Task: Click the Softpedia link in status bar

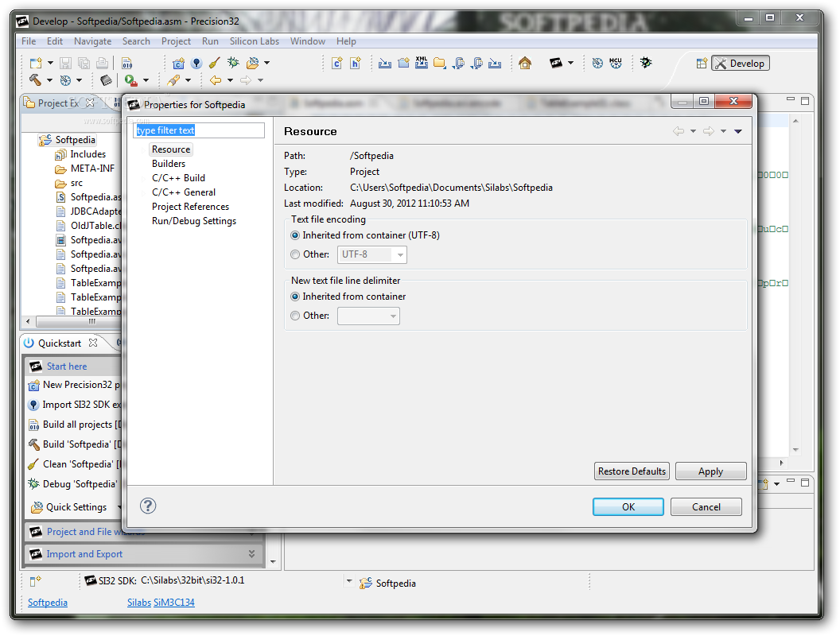Action: [48, 603]
